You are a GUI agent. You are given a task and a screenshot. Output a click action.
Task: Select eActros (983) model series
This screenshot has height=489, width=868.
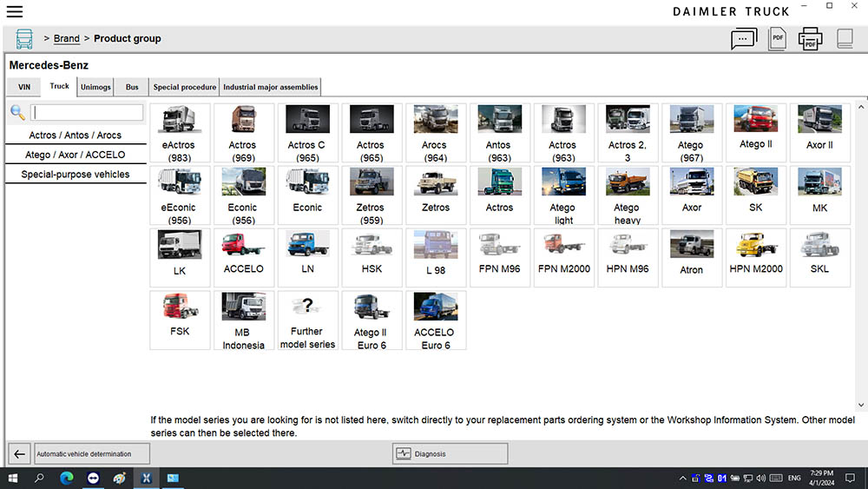180,133
